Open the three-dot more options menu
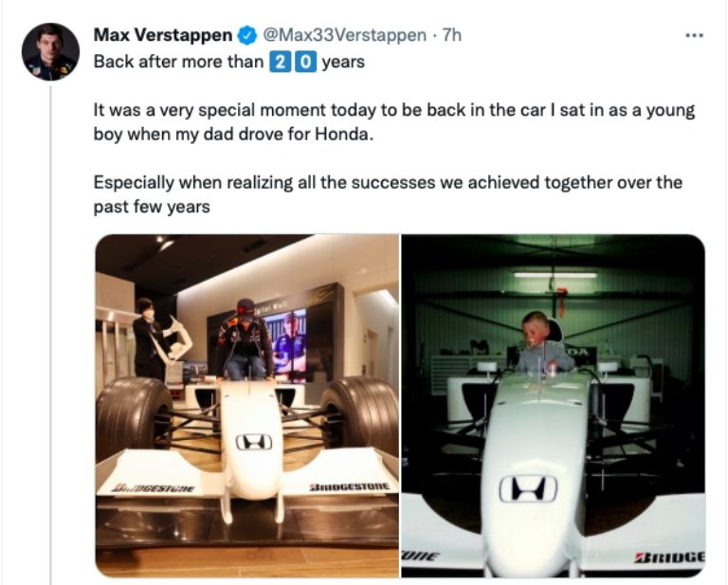 pyautogui.click(x=694, y=36)
